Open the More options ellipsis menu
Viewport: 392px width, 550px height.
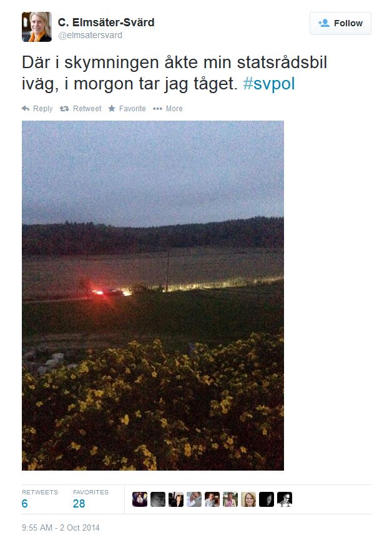[157, 109]
